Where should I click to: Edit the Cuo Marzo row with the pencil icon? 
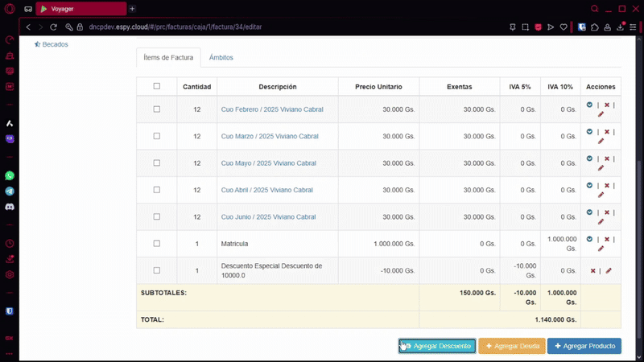click(x=601, y=141)
